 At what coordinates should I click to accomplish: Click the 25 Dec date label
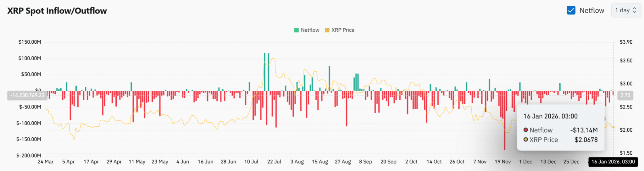571,162
